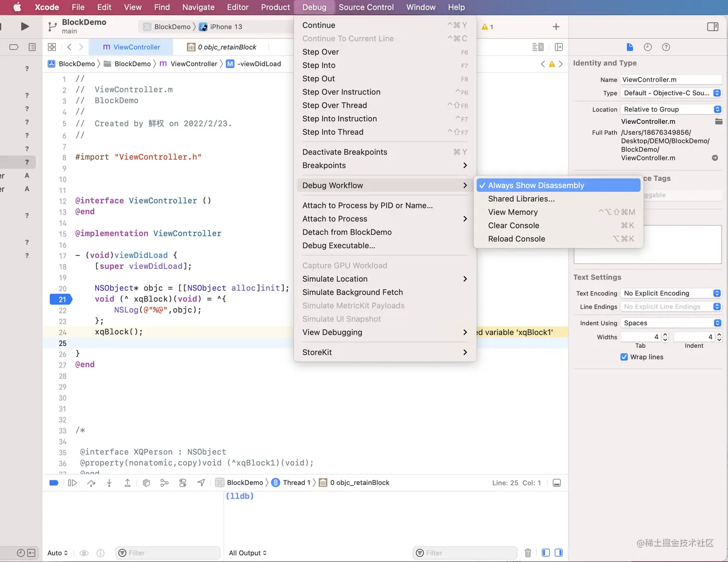Toggle Quick Look eye for variables
The image size is (728, 562).
click(x=84, y=553)
